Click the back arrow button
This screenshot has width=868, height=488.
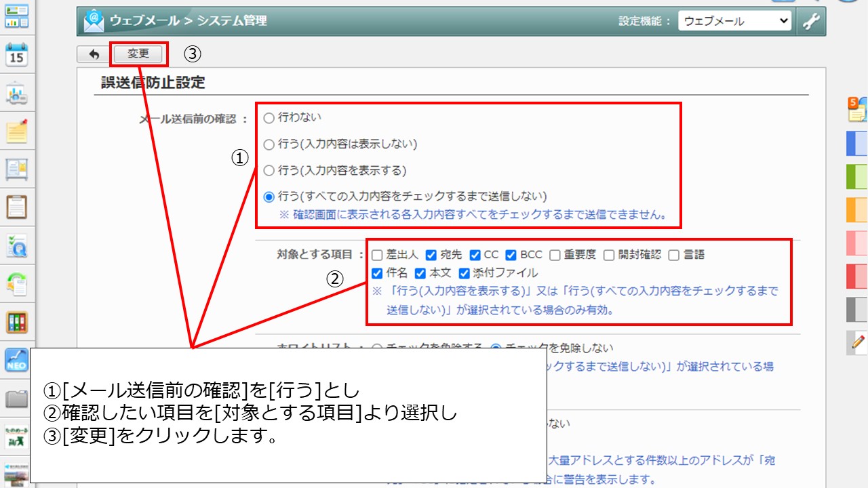pos(94,54)
